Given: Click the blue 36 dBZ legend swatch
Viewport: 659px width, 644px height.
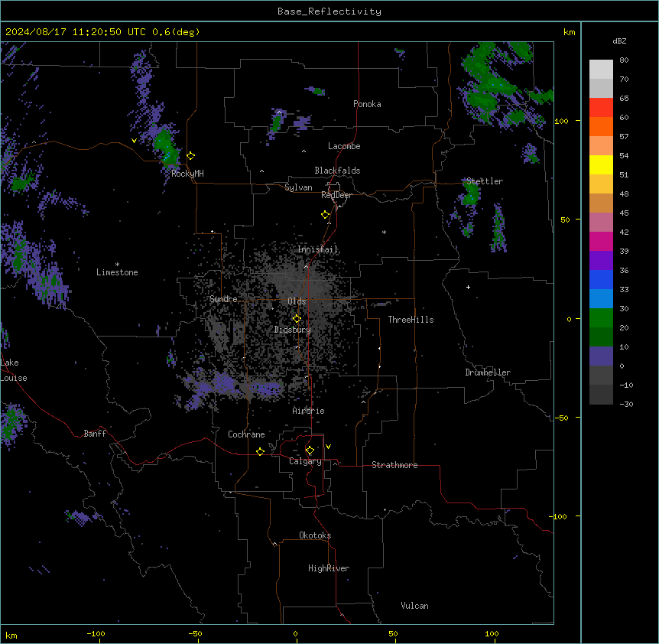Looking at the screenshot, I should tap(601, 279).
